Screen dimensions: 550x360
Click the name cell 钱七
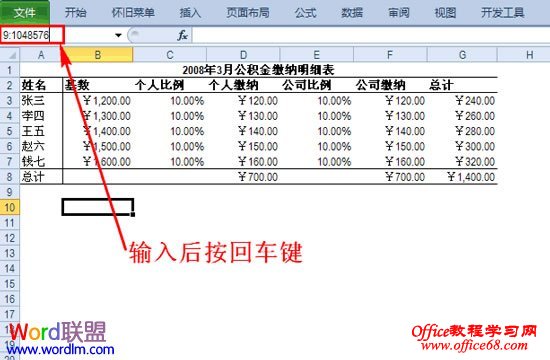point(41,161)
